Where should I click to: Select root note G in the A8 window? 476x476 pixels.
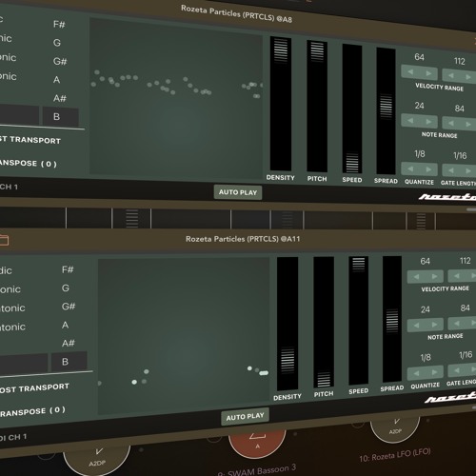coord(57,43)
